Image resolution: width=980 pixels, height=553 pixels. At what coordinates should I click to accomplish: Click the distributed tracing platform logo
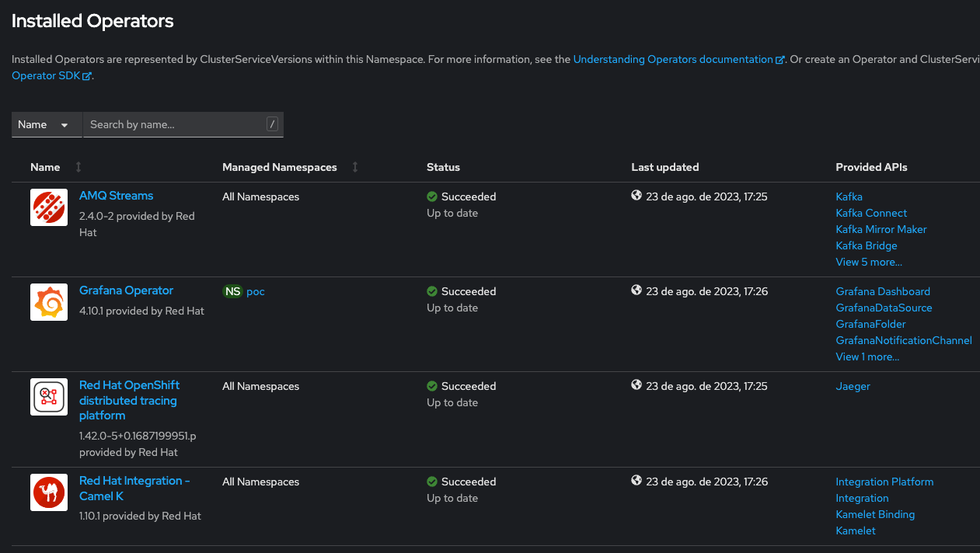pos(49,397)
